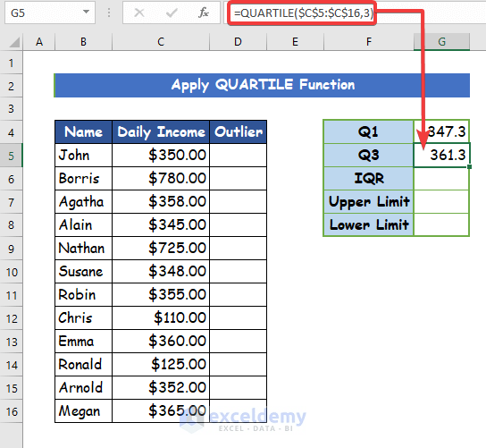Click the $725.00 income cell
Screen dimensions: 486x448
coord(161,249)
